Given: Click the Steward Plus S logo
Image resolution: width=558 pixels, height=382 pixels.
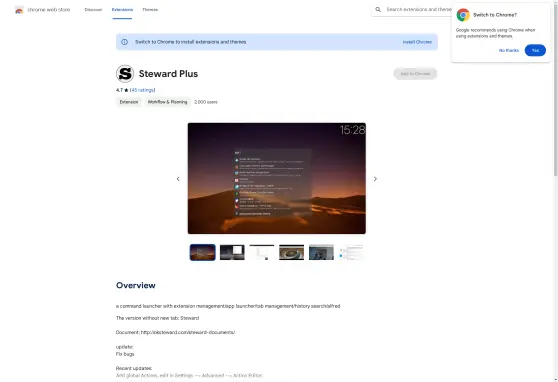Looking at the screenshot, I should click(125, 74).
